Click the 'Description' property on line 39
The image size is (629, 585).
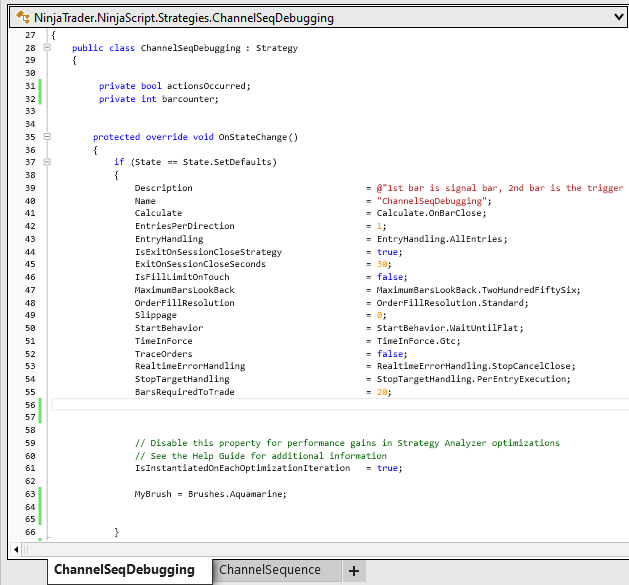pos(163,188)
